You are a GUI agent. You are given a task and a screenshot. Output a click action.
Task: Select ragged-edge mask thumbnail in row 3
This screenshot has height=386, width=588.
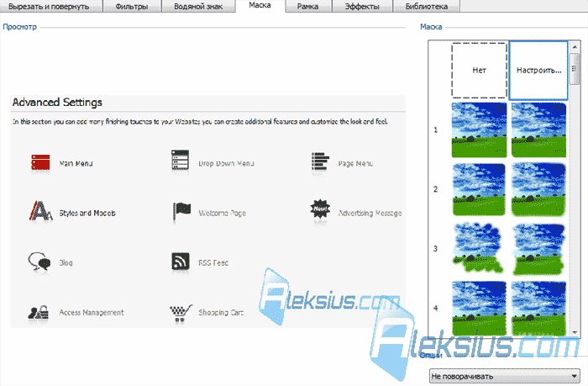479,248
